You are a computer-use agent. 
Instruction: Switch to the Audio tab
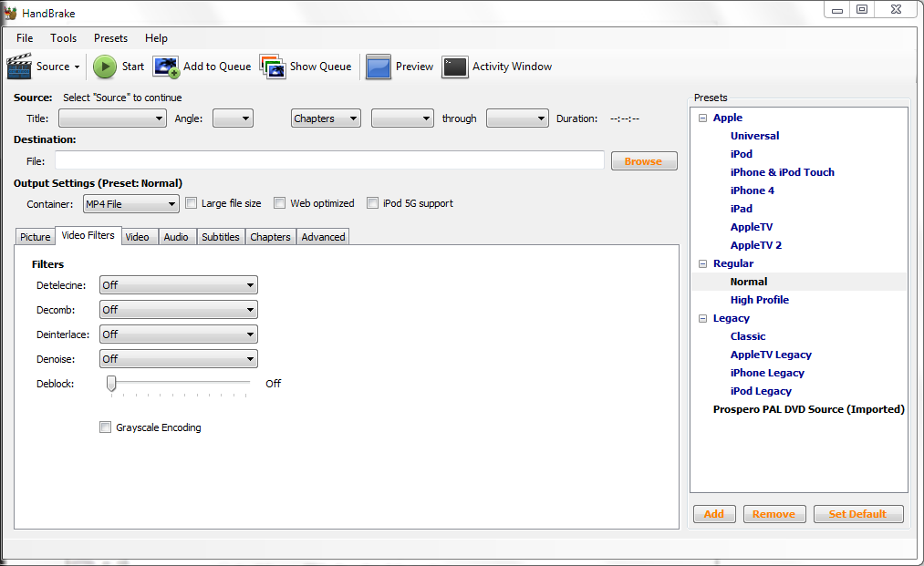[x=176, y=237]
